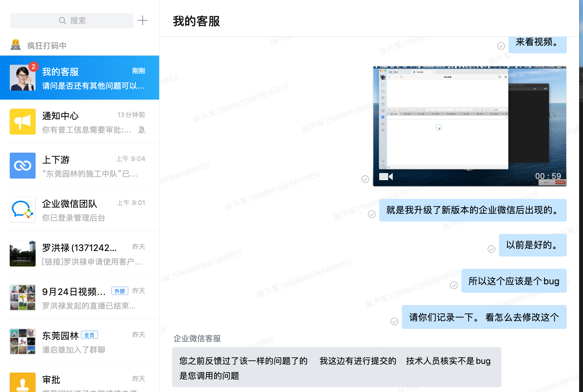Open the 审批 conversation

pyautogui.click(x=80, y=378)
